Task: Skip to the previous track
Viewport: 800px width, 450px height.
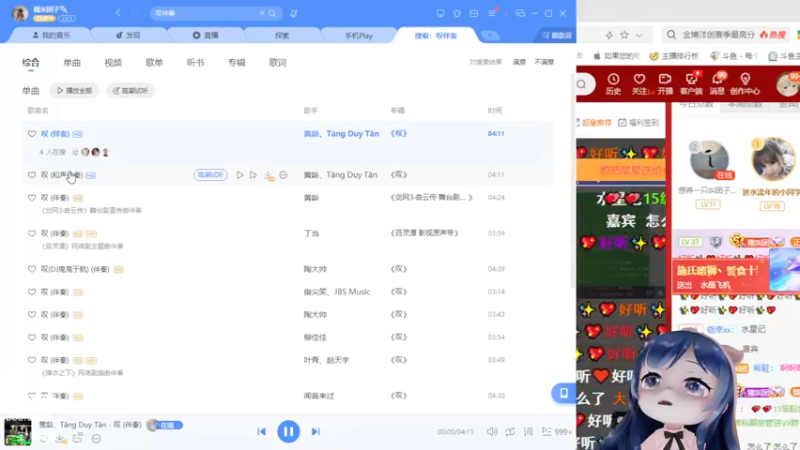Action: coord(262,432)
